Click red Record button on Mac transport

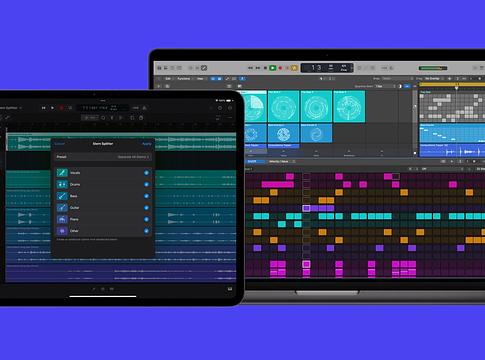coord(280,68)
